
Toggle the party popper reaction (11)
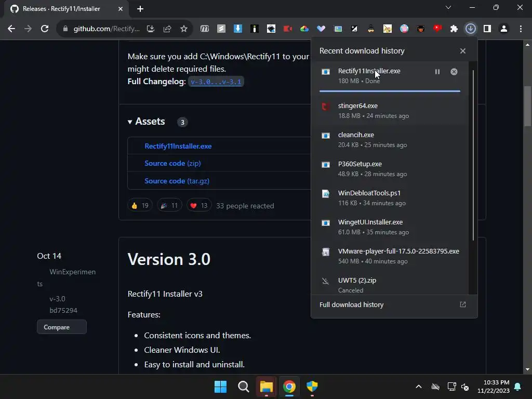pos(169,206)
